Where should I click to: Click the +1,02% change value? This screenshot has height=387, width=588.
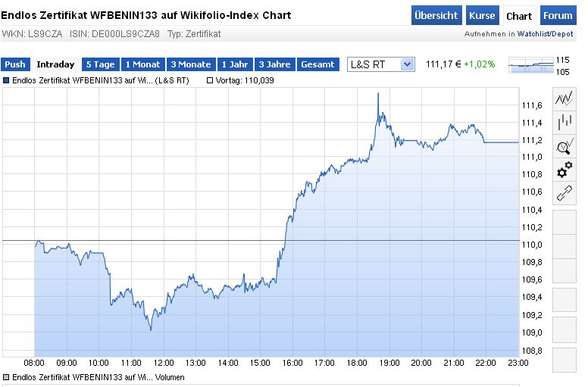point(479,64)
